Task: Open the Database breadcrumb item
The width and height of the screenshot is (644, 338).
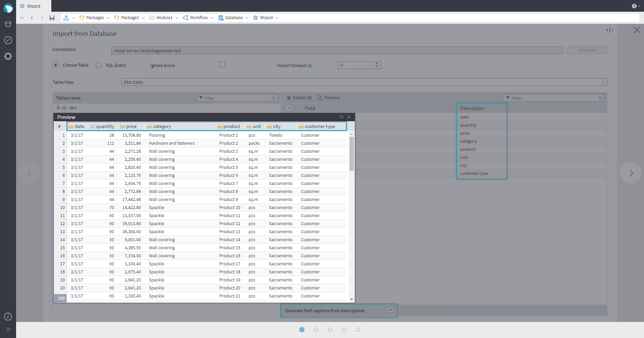Action: coord(233,18)
